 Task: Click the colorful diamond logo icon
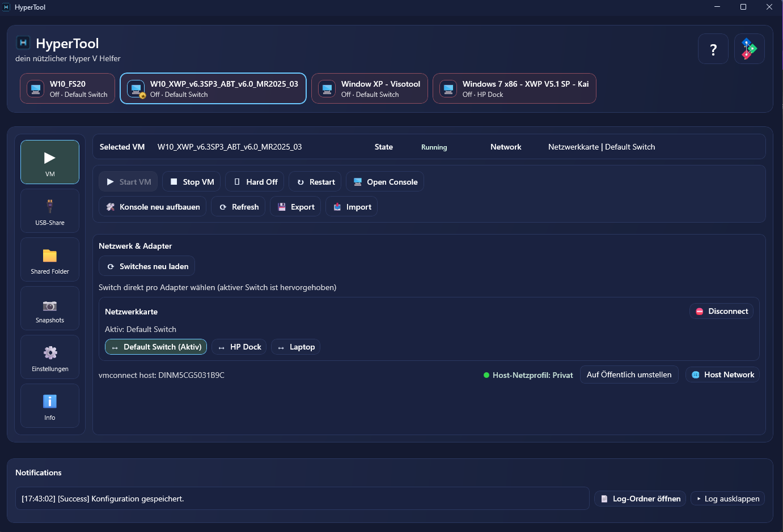tap(749, 49)
